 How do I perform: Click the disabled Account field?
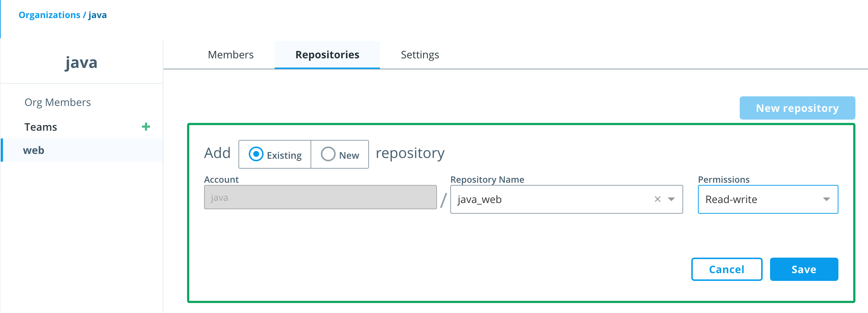320,197
